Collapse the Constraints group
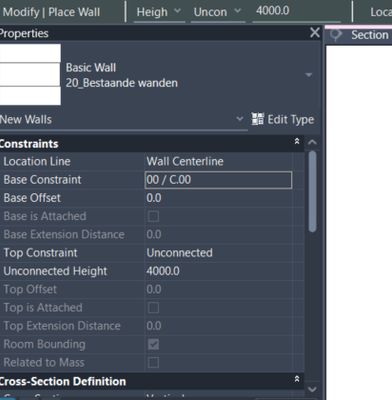392x400 pixels. click(x=297, y=142)
